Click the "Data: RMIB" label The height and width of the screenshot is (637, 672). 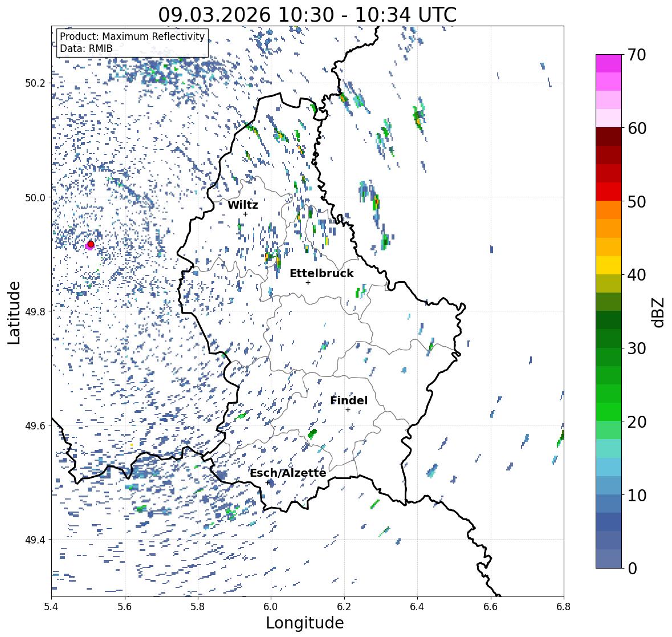point(86,48)
